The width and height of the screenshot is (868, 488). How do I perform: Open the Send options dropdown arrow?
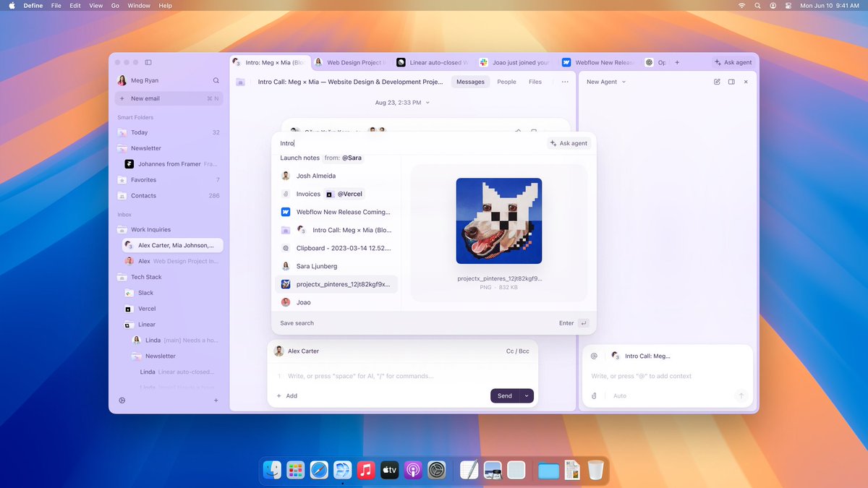527,395
